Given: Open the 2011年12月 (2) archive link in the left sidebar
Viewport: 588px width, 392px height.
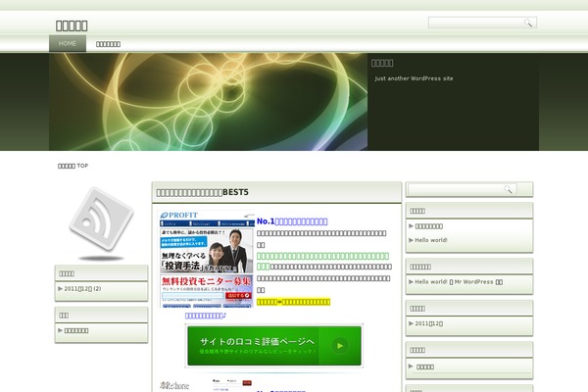Looking at the screenshot, I should (x=82, y=288).
